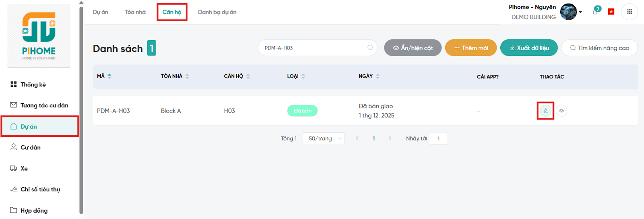Toggle column visibility with Ẩn/hiện cột

coord(413,48)
